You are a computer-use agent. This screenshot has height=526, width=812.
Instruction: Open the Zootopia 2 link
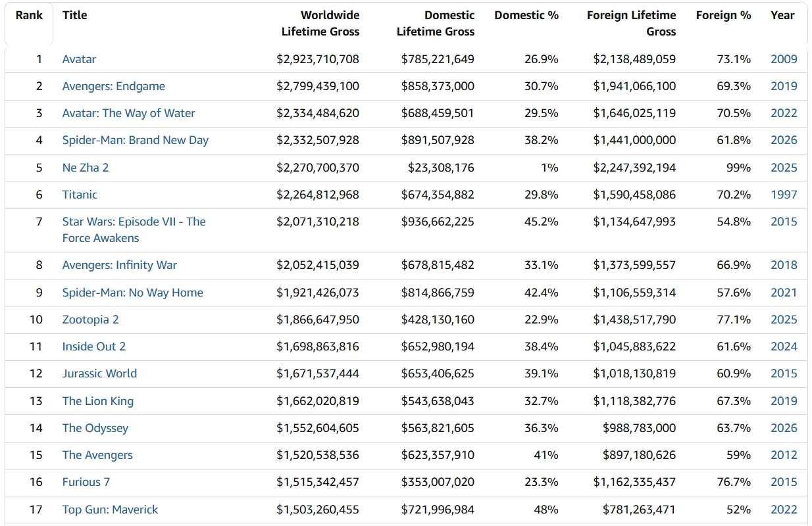(91, 320)
